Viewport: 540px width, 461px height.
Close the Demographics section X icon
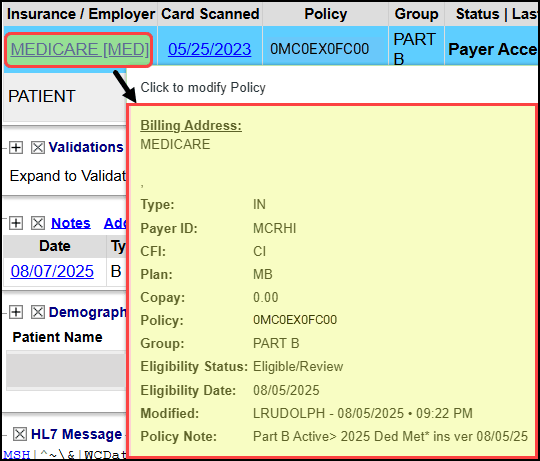[38, 312]
